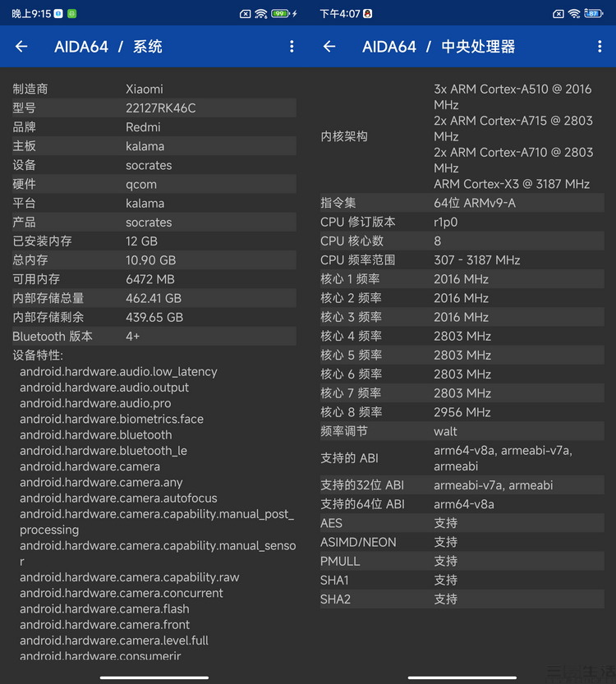Viewport: 616px width, 684px height.
Task: Tap android.hardware.camera.front entry
Action: 104,625
